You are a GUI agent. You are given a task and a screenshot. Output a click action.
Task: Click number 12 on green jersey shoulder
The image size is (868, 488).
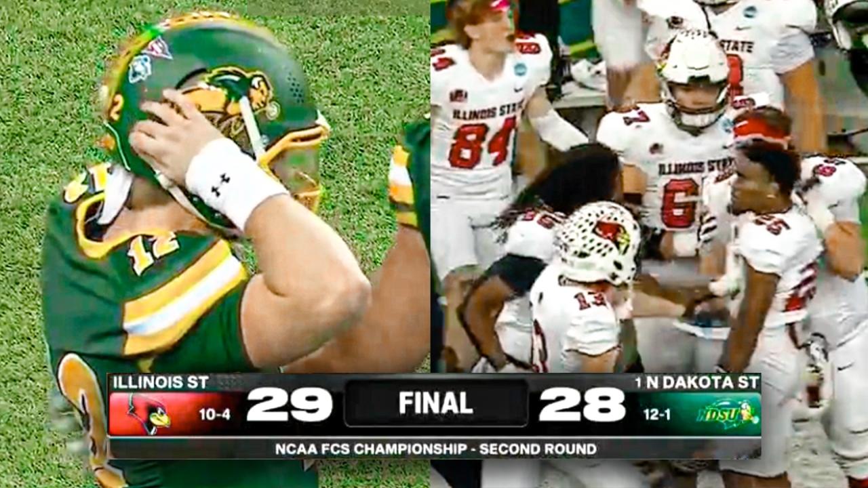152,251
